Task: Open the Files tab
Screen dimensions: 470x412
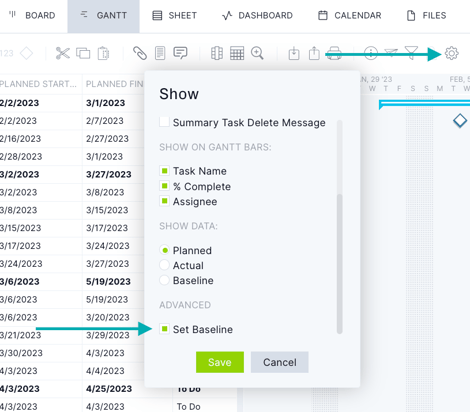Action: pyautogui.click(x=426, y=15)
